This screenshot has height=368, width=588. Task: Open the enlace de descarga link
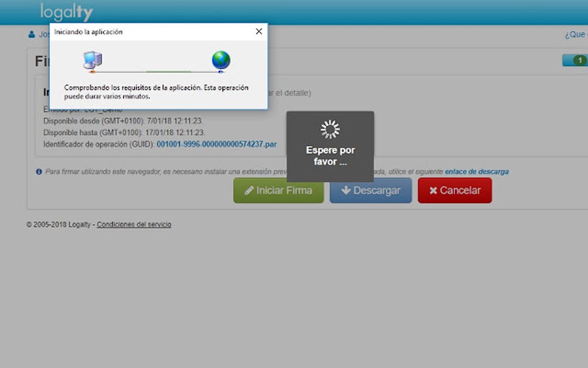tap(476, 171)
